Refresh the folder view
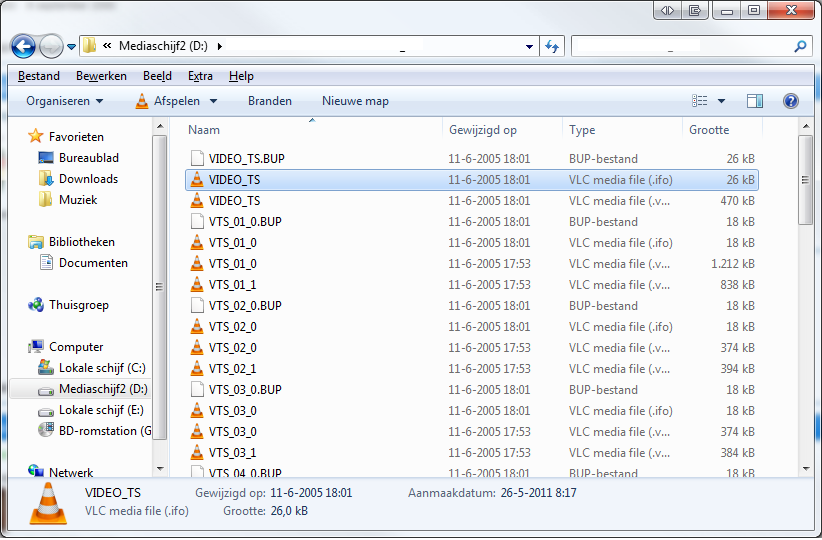The image size is (822, 540). tap(552, 47)
